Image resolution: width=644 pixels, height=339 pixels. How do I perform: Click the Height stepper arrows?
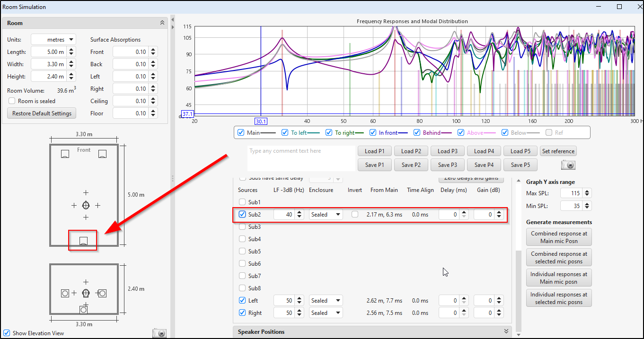click(x=71, y=77)
